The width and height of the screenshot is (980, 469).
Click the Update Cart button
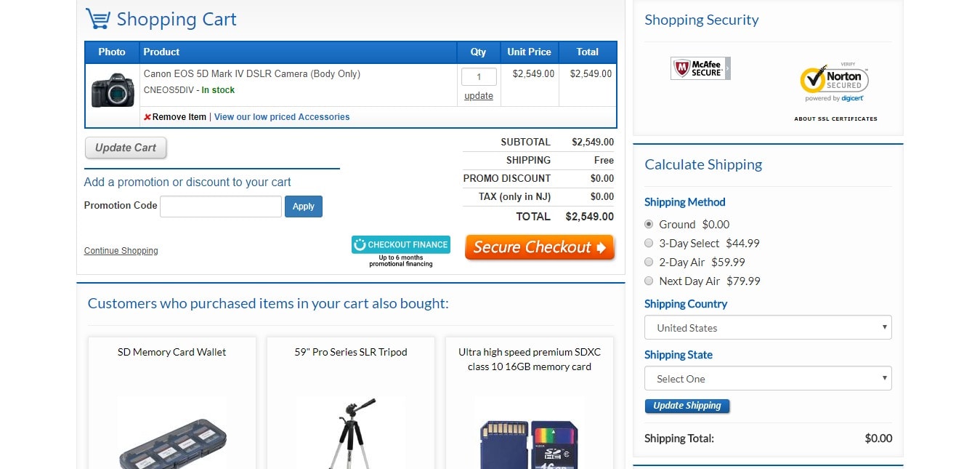coord(126,148)
